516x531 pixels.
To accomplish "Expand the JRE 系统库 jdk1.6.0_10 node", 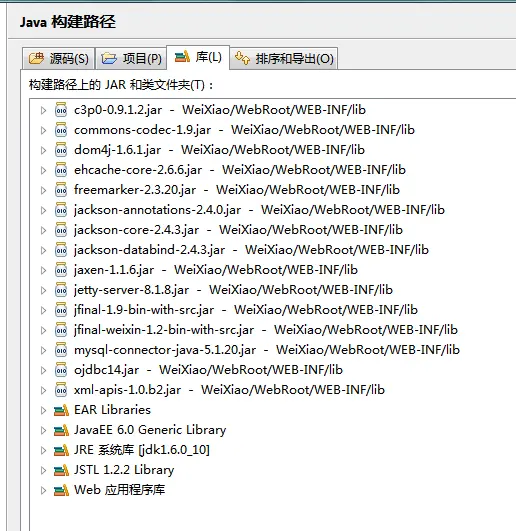I will click(43, 450).
